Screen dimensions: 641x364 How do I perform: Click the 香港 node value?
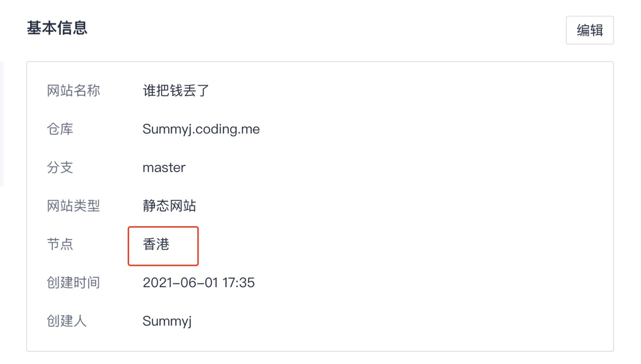pyautogui.click(x=156, y=244)
